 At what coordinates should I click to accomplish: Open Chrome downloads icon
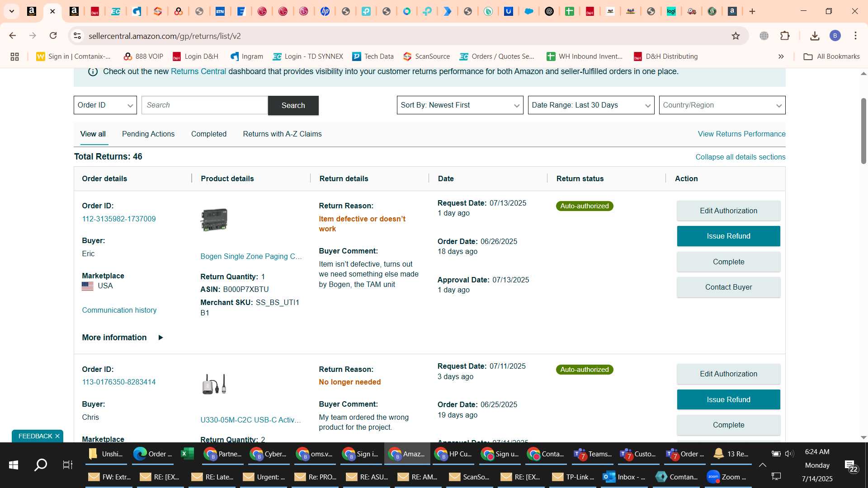(x=815, y=36)
